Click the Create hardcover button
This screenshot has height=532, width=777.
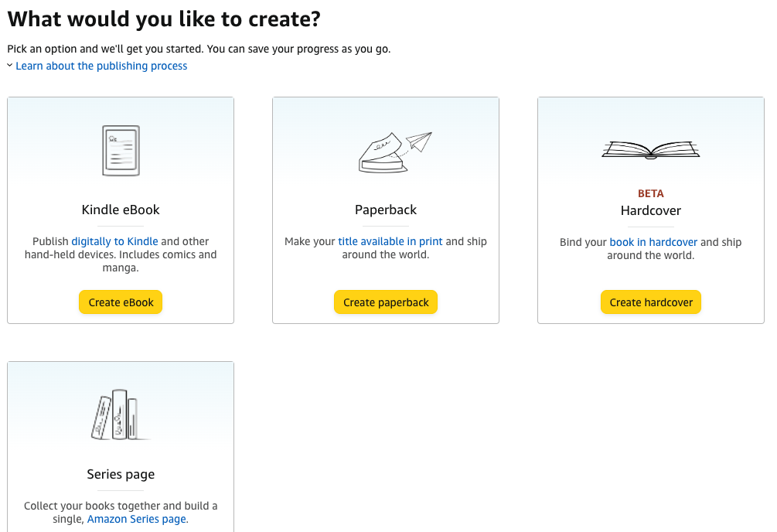[651, 302]
